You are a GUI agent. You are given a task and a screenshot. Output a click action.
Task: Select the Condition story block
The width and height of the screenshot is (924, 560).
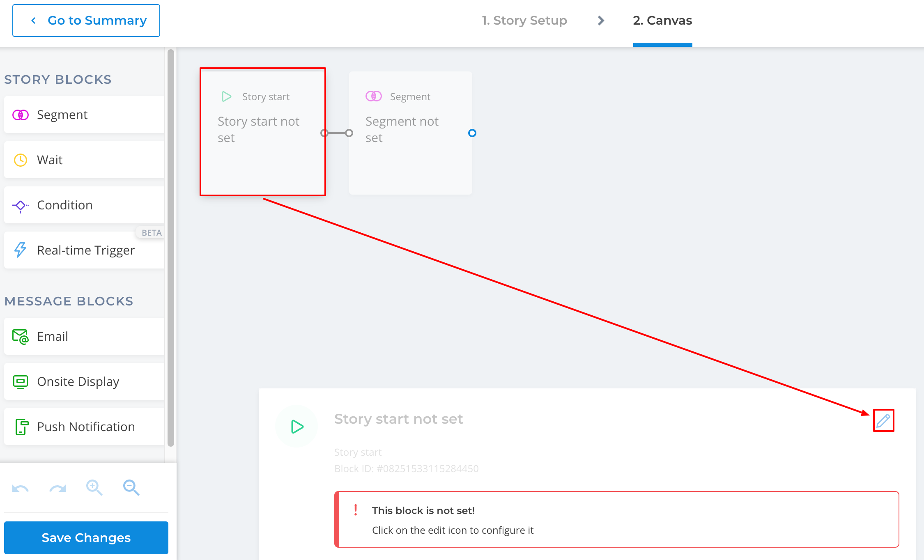click(84, 205)
